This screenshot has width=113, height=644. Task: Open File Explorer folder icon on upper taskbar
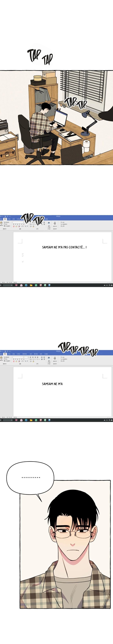pos(31,285)
